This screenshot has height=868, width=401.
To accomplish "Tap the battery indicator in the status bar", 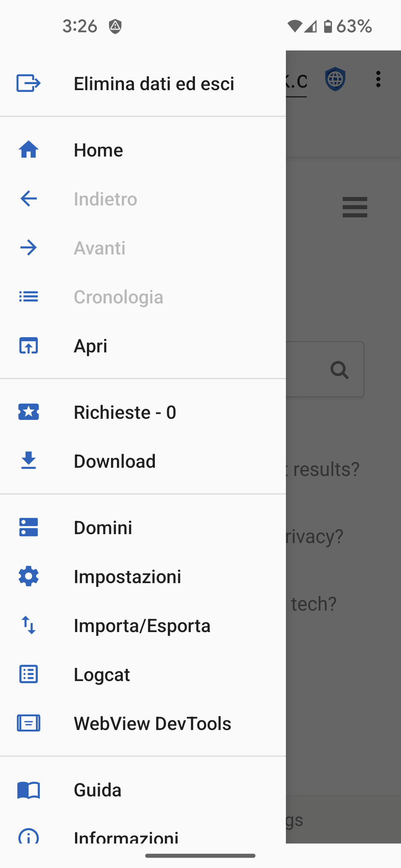I will pos(328,26).
